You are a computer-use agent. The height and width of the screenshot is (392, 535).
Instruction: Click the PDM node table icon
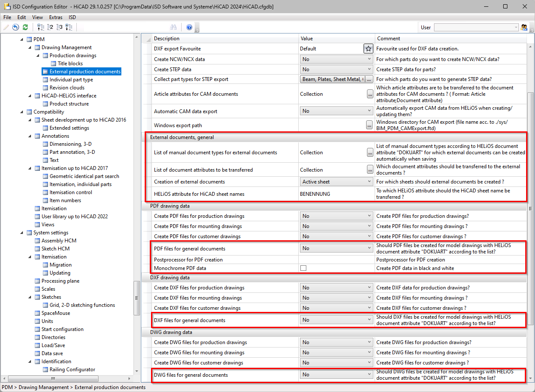pyautogui.click(x=29, y=39)
